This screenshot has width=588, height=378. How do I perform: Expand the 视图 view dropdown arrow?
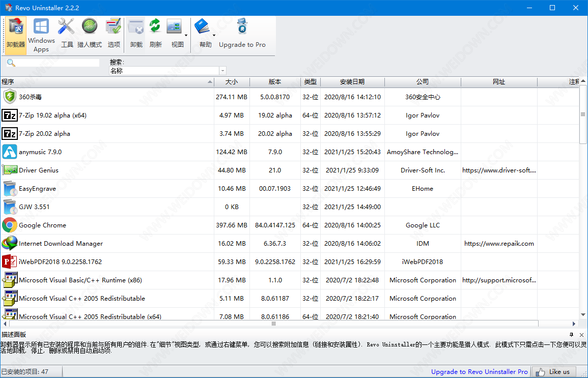tap(186, 36)
